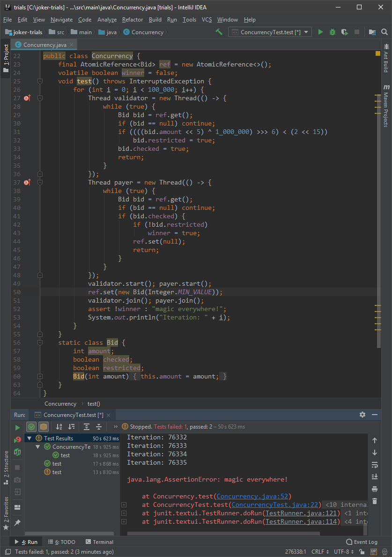Open run configuration dropdown ConcurrencyTest.test
392x557 pixels.
(x=270, y=32)
